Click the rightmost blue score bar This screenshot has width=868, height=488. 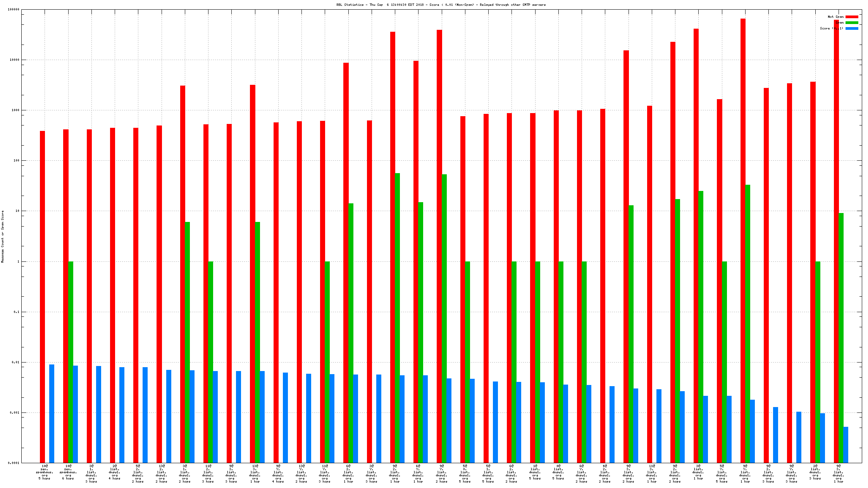tap(846, 445)
